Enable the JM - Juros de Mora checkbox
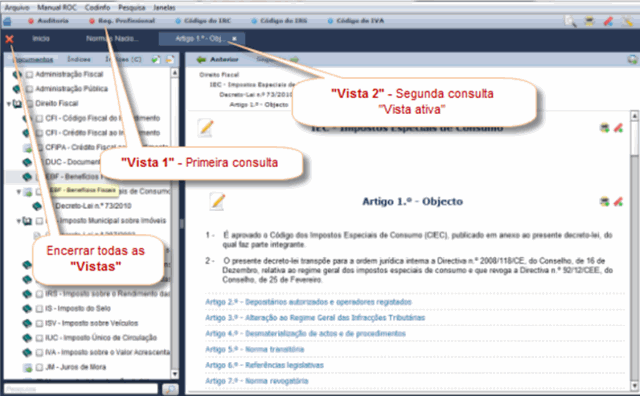The image size is (640, 396). 39,367
